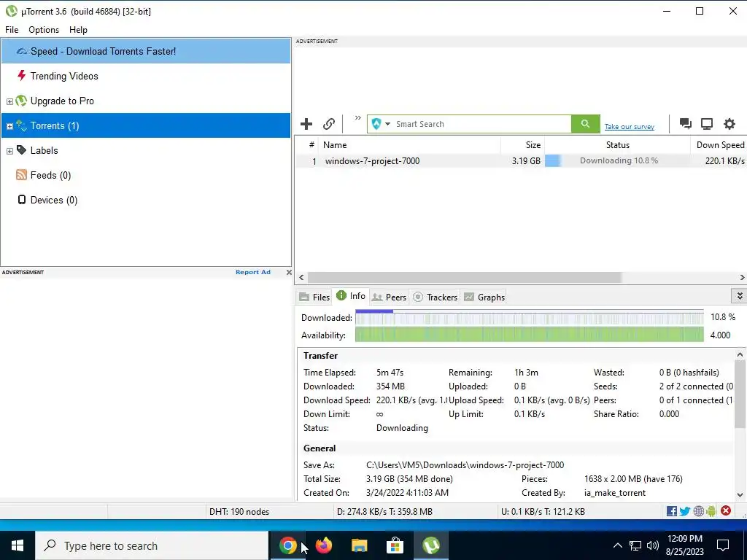The image size is (747, 560).
Task: Click the globe icon in status bar
Action: tap(698, 511)
